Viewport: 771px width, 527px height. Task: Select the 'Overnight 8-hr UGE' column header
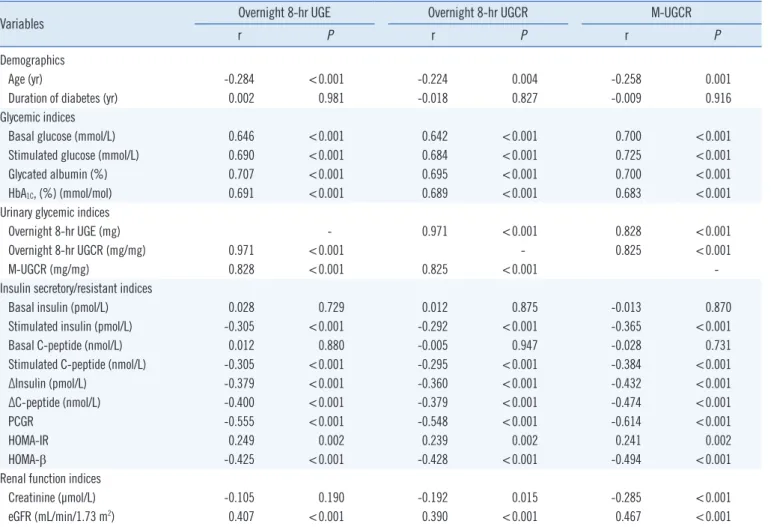284,12
